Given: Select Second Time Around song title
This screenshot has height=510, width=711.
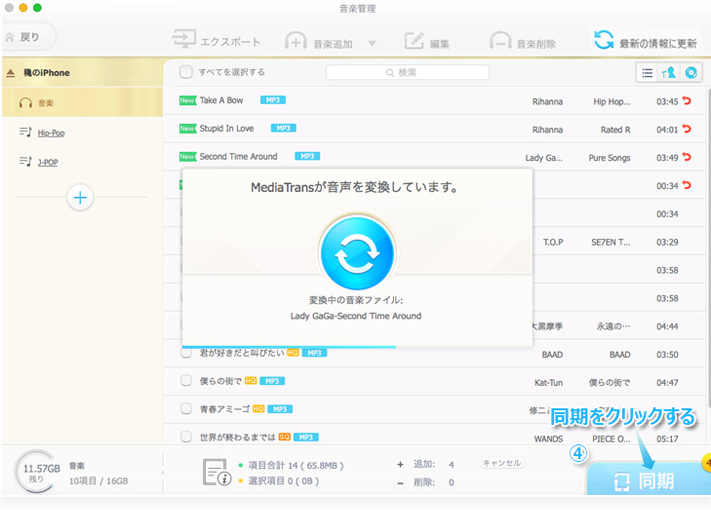Looking at the screenshot, I should (x=239, y=156).
